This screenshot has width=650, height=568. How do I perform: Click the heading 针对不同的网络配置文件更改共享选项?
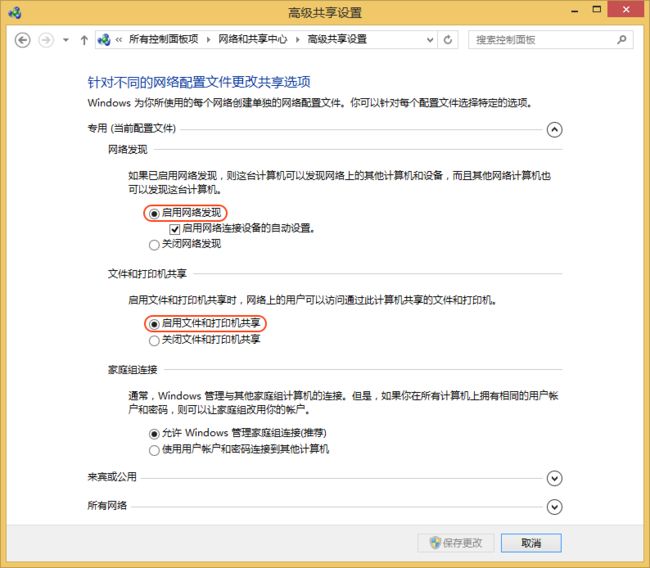pos(199,82)
